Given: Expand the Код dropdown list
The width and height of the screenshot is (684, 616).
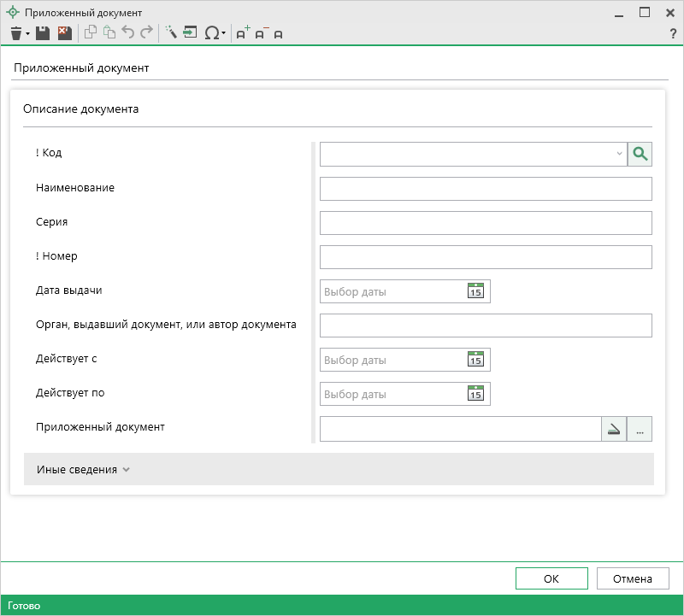Looking at the screenshot, I should pos(619,154).
